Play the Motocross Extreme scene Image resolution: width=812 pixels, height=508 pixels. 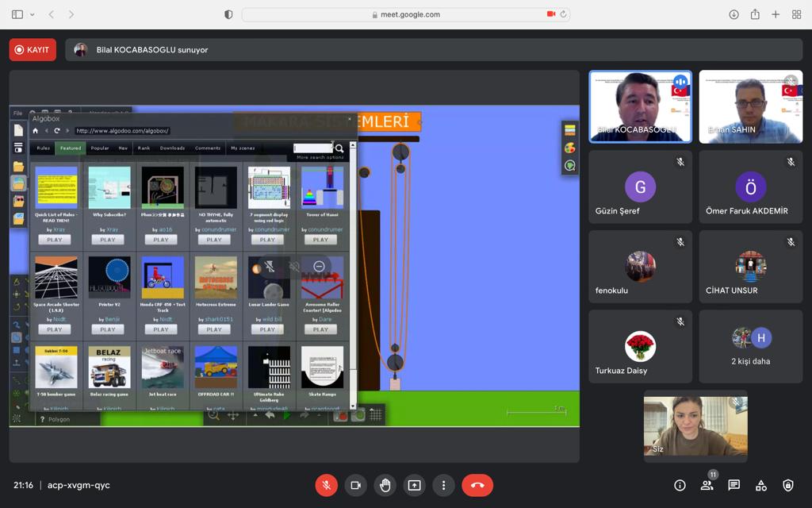point(214,329)
